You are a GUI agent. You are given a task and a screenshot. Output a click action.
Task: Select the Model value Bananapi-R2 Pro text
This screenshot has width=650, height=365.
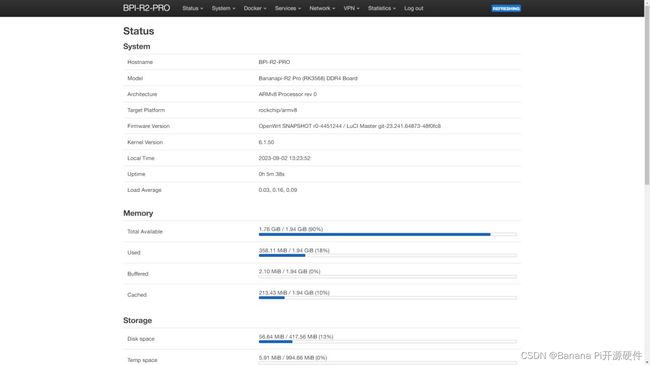tap(308, 78)
